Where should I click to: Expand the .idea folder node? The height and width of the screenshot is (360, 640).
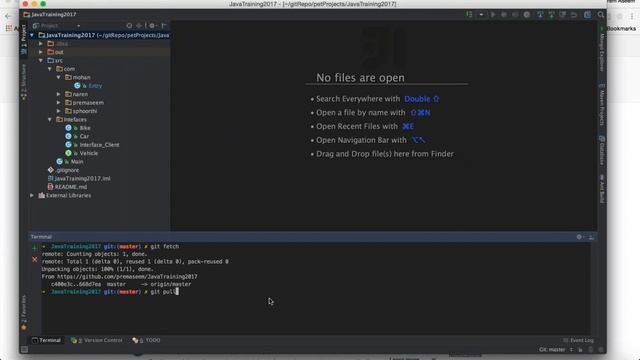(41, 44)
